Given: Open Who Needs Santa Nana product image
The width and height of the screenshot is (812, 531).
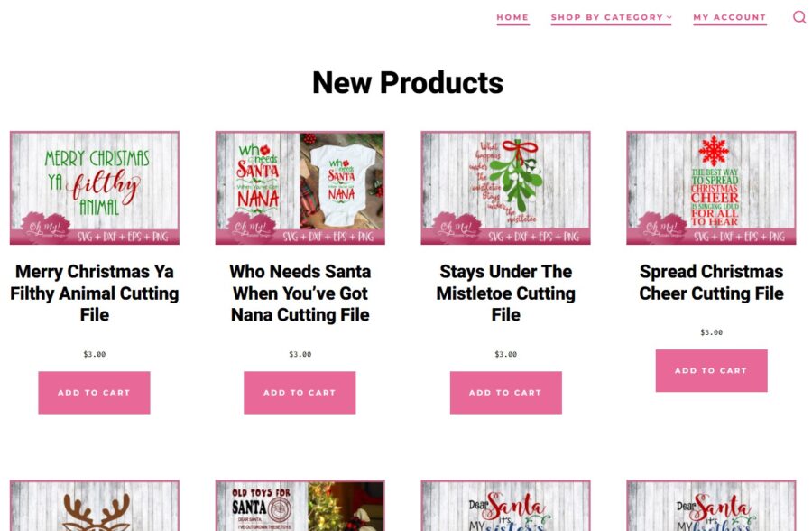Looking at the screenshot, I should pos(300,188).
